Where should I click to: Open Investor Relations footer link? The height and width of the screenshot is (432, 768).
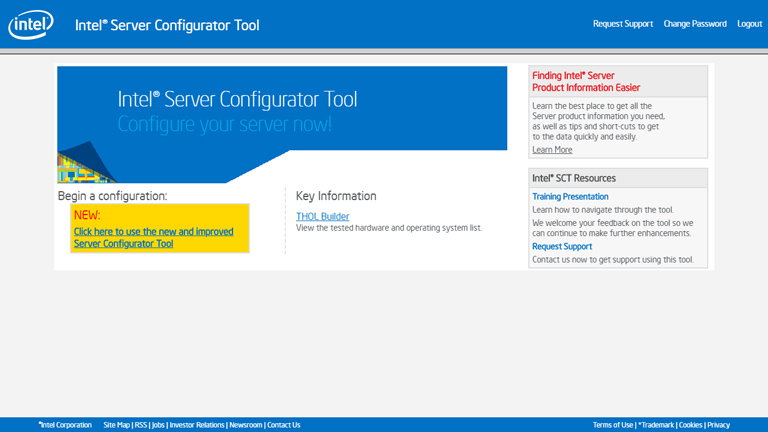tap(197, 425)
